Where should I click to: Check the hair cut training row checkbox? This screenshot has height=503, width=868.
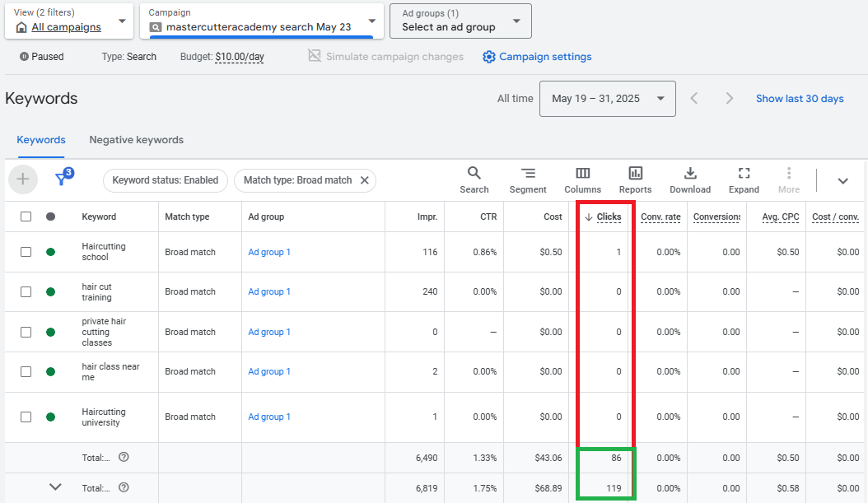pyautogui.click(x=26, y=291)
